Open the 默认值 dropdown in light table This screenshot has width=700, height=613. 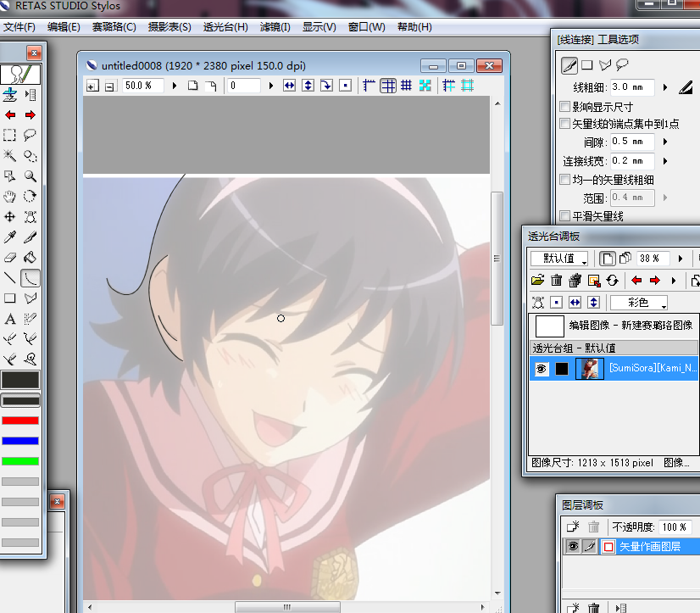pos(559,259)
